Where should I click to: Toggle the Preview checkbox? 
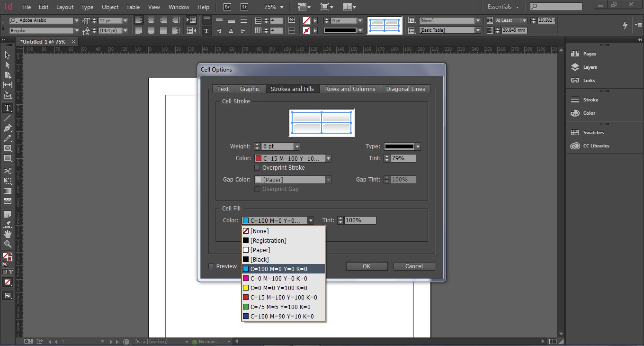click(212, 266)
